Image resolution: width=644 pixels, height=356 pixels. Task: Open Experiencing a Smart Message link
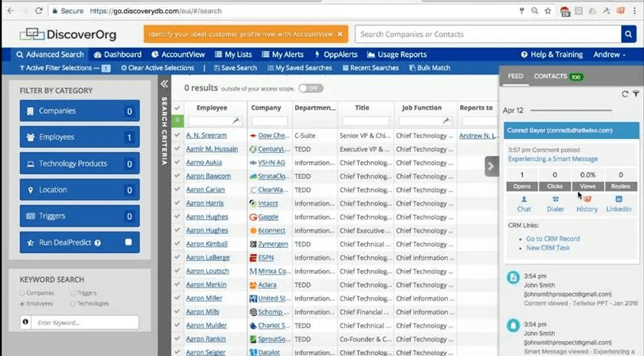554,159
